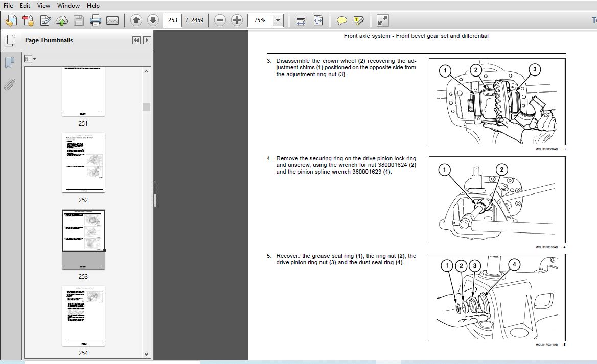Toggle the Bookmarks panel icon
Viewport: 597px width, 364px height.
pos(9,62)
